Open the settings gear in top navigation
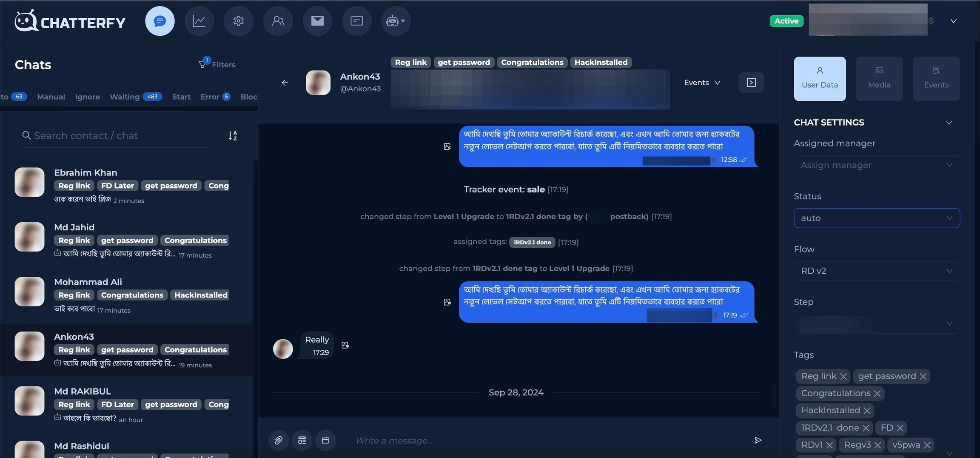This screenshot has height=458, width=980. click(x=239, y=21)
